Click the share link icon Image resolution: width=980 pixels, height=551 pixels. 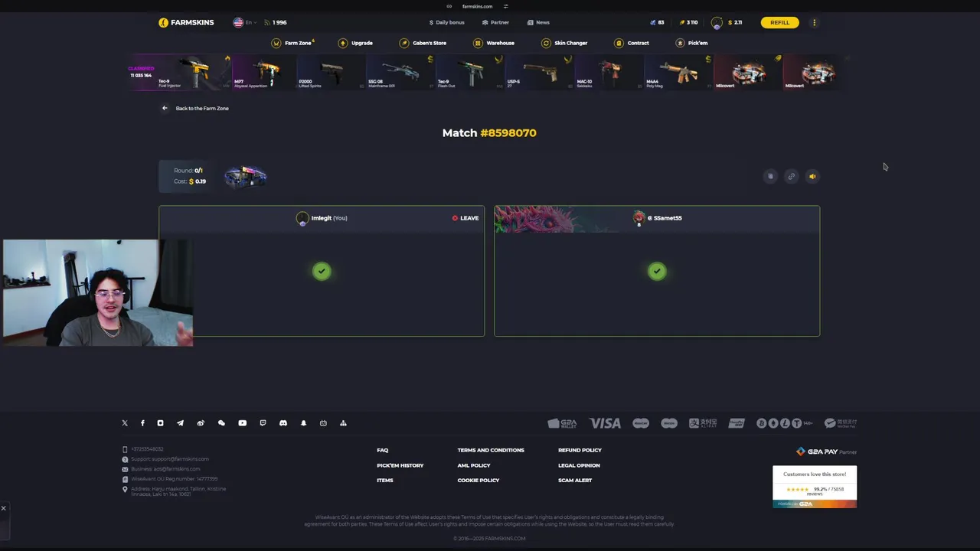792,176
